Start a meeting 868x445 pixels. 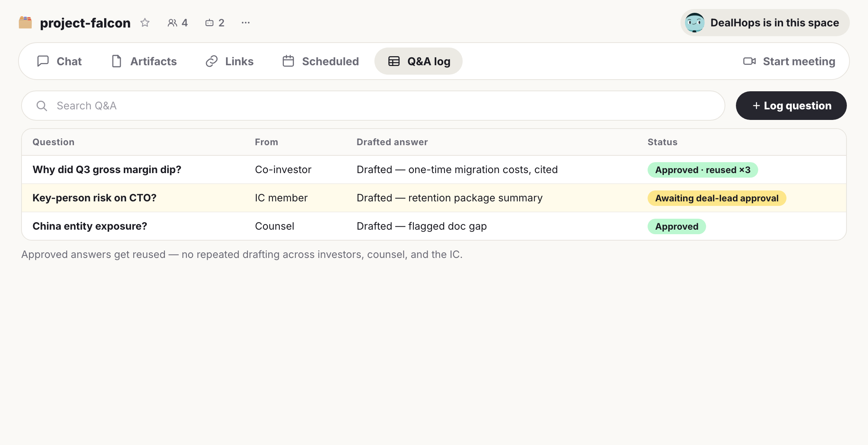789,61
